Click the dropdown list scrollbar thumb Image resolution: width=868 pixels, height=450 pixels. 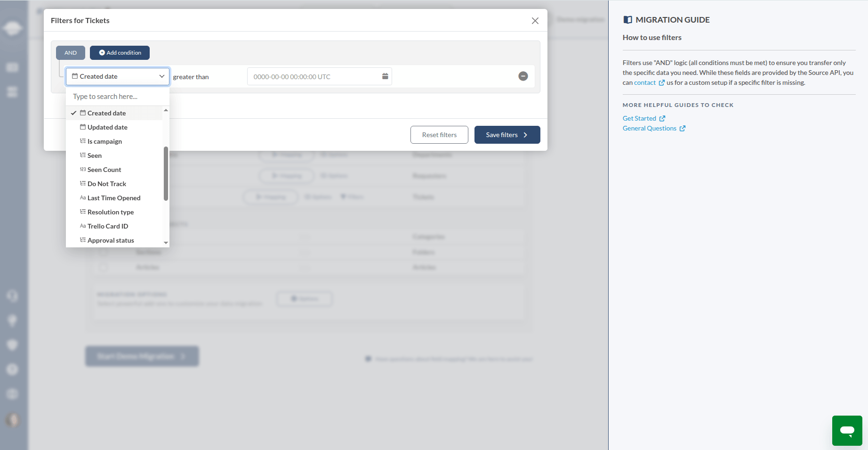click(x=166, y=173)
